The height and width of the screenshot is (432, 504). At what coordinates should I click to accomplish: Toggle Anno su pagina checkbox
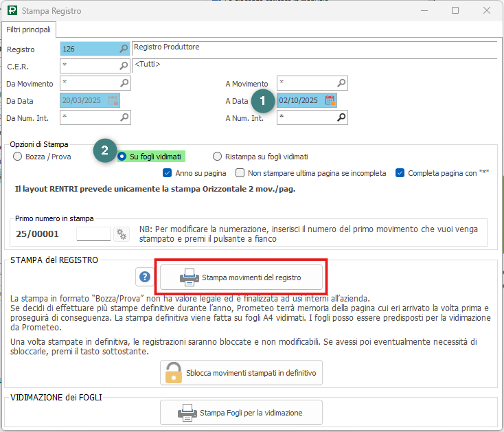[167, 173]
